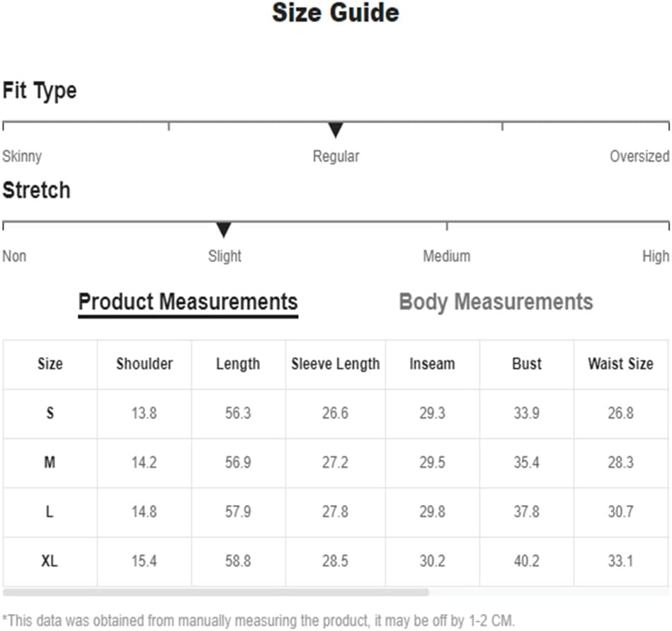Click the Stretch slider triangle marker
The image size is (672, 631).
click(224, 230)
